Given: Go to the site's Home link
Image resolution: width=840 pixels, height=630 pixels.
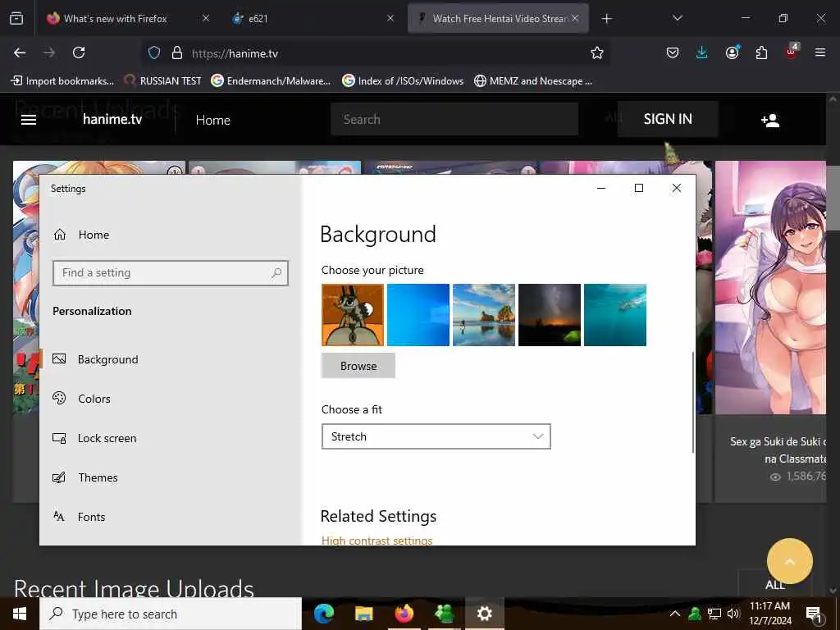Looking at the screenshot, I should coord(212,120).
